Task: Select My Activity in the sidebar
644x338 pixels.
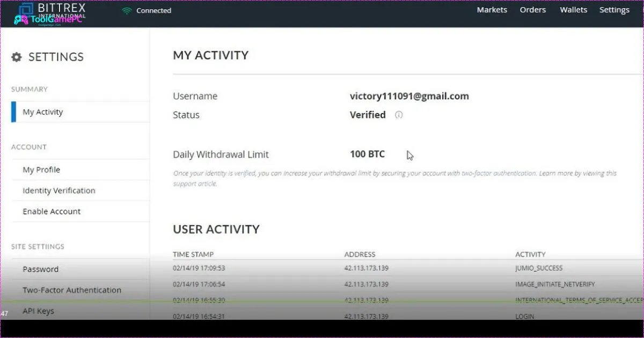Action: (x=43, y=112)
